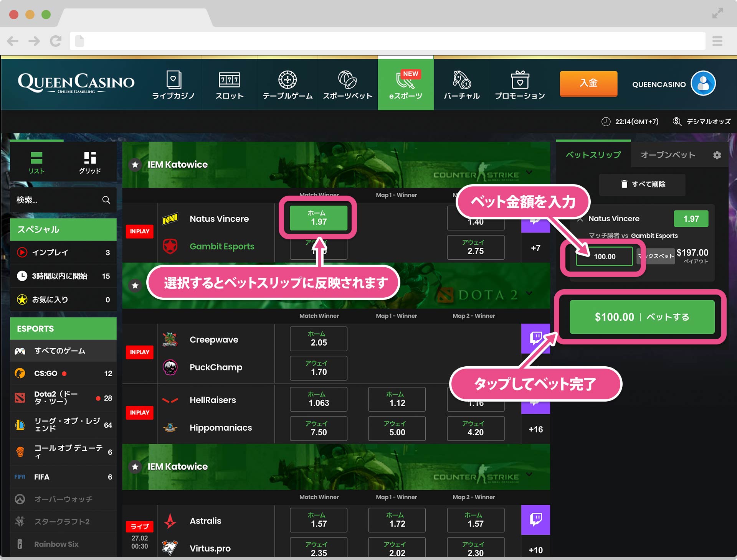Screen dimensions: 737x560
Task: Place bet with $100.00 ベットする button
Action: pyautogui.click(x=642, y=317)
